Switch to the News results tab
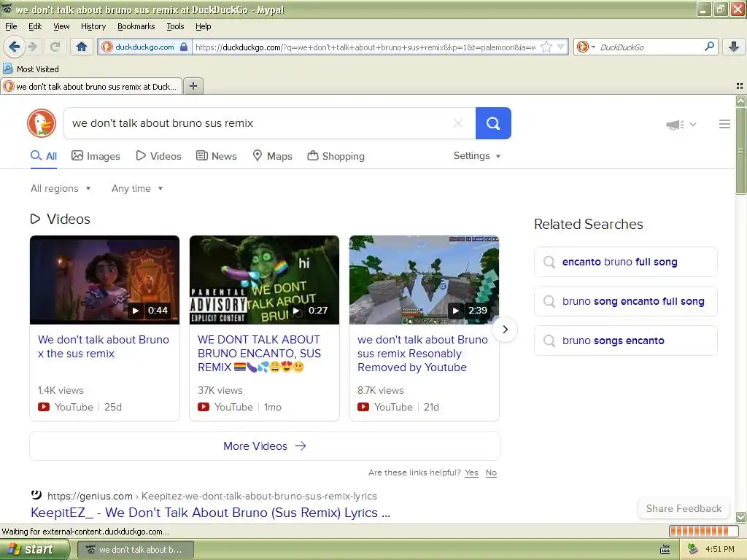 tap(217, 156)
